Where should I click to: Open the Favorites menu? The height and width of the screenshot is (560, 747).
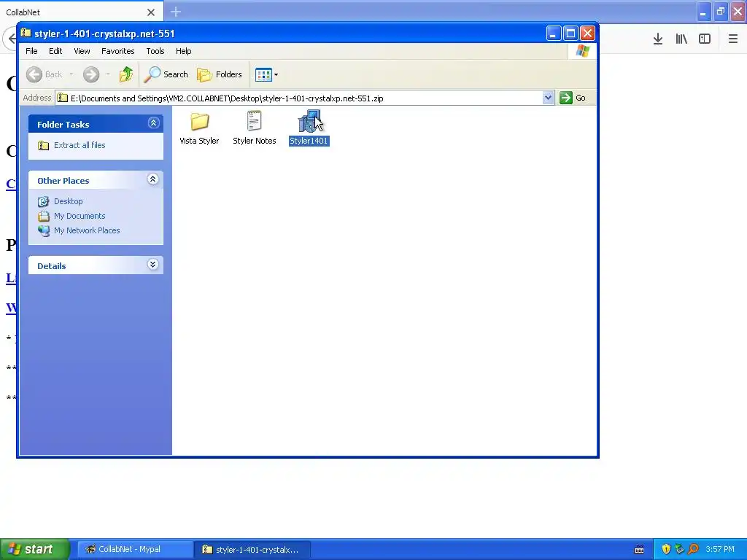pos(117,51)
